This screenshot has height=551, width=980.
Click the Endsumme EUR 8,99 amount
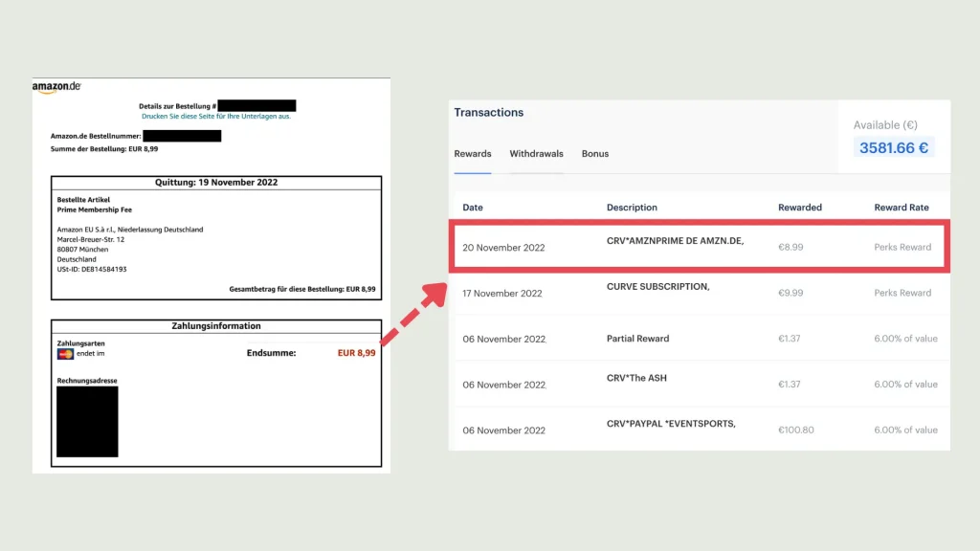coord(356,353)
